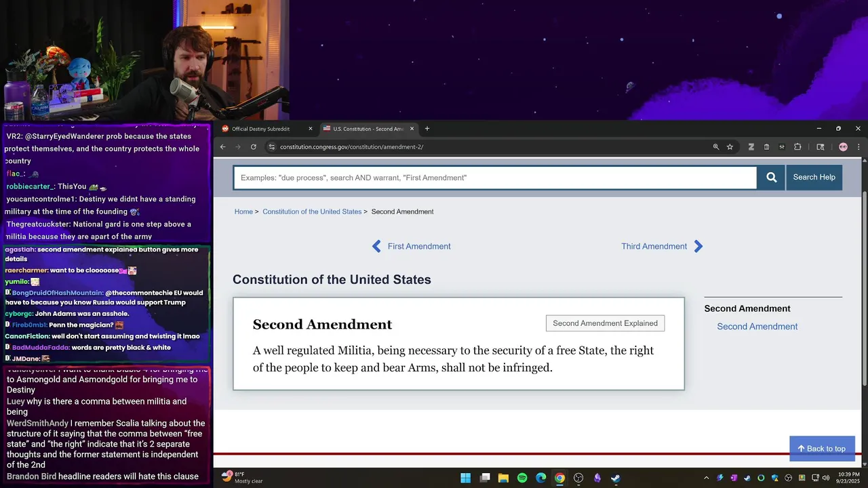Open the trash-can extension icon in Chrome toolbar
Screen dimensions: 868x488
(x=767, y=147)
